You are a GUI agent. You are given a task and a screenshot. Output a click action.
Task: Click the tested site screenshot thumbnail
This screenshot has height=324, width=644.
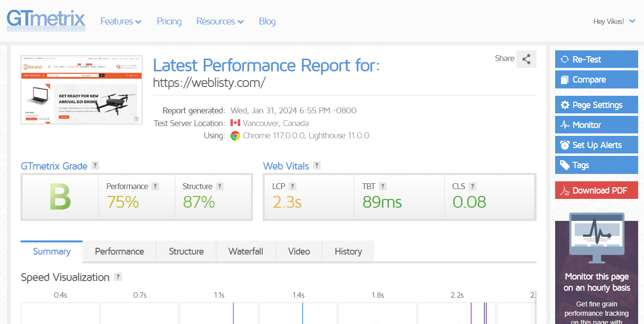[x=82, y=90]
